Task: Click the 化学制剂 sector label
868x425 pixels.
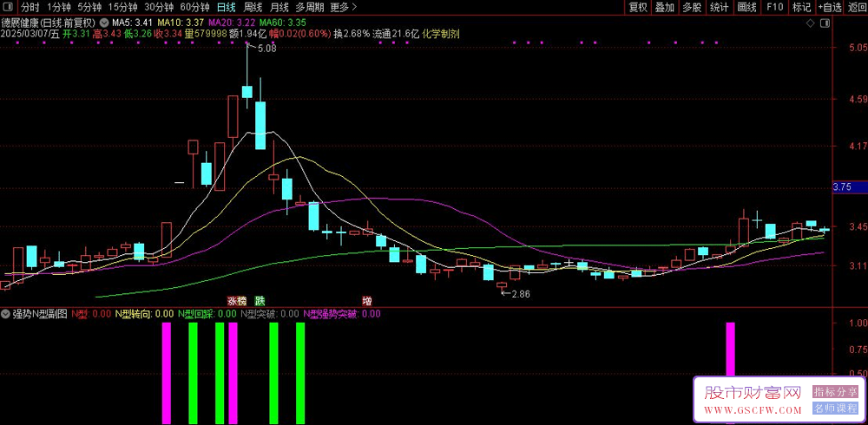Action: point(440,34)
